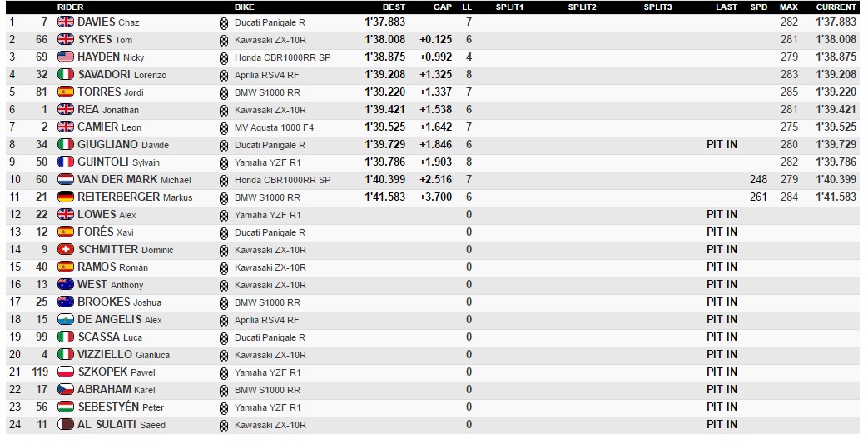Image resolution: width=868 pixels, height=444 pixels.
Task: Click the Swiss flag next to Schmitter
Action: 65,250
